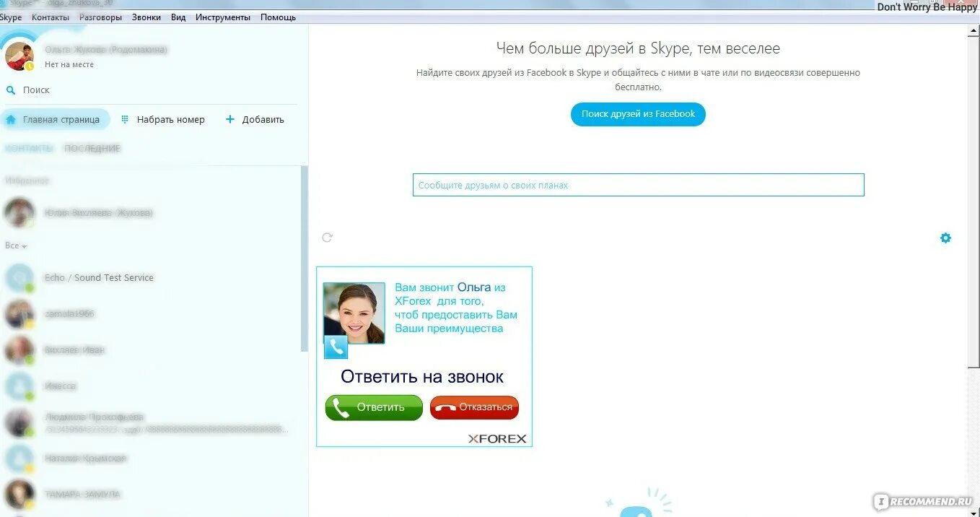
Task: Open the Skype menu
Action: [x=11, y=17]
